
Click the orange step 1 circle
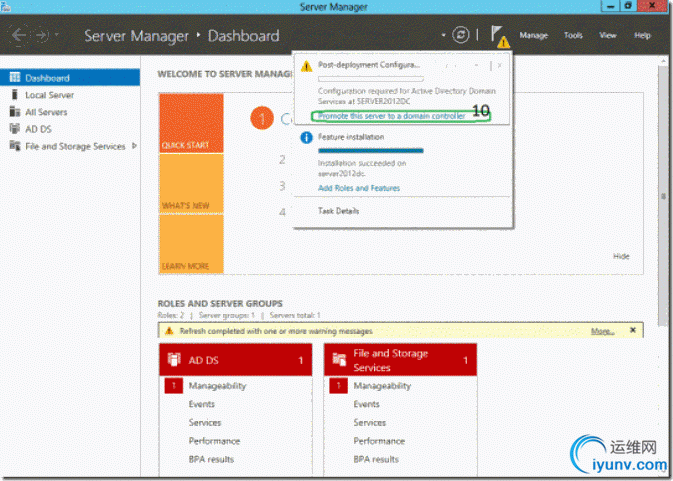click(262, 118)
